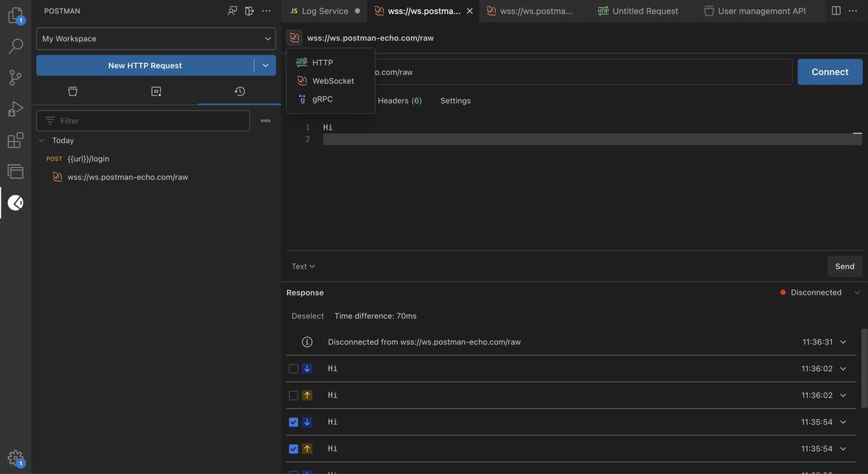Click the Hi text on editor line 1

(x=328, y=127)
